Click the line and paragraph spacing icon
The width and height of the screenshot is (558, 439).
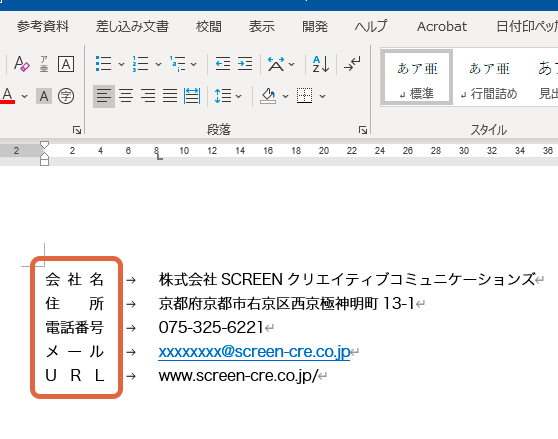(223, 96)
